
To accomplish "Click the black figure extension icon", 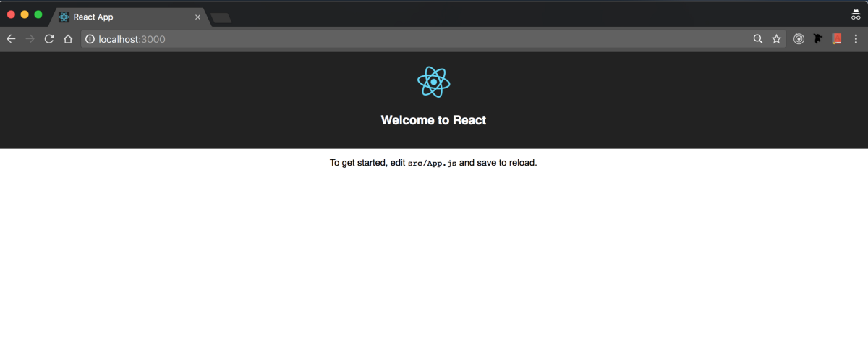I will coord(818,39).
